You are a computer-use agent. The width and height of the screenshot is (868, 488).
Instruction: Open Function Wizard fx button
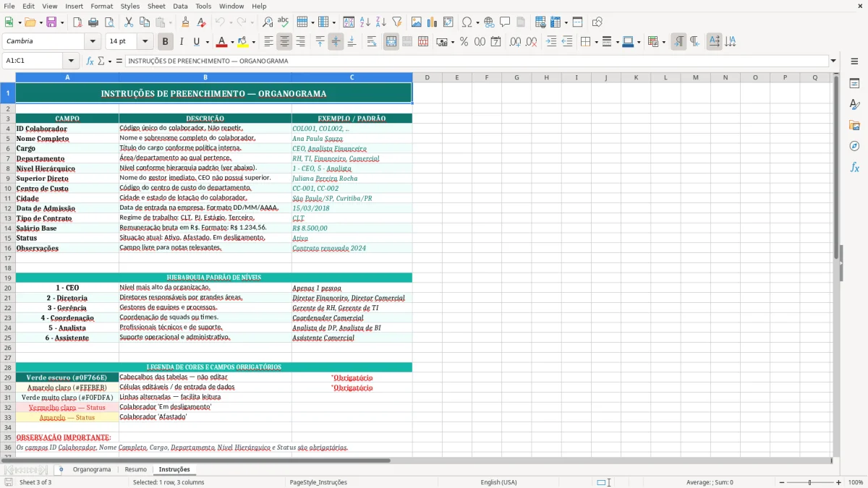[x=90, y=61]
